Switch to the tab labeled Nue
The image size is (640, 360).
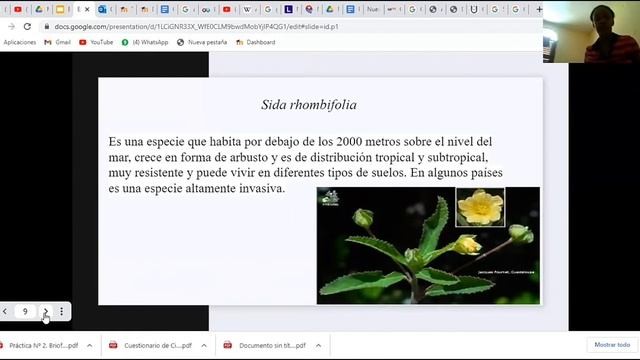coord(372,9)
